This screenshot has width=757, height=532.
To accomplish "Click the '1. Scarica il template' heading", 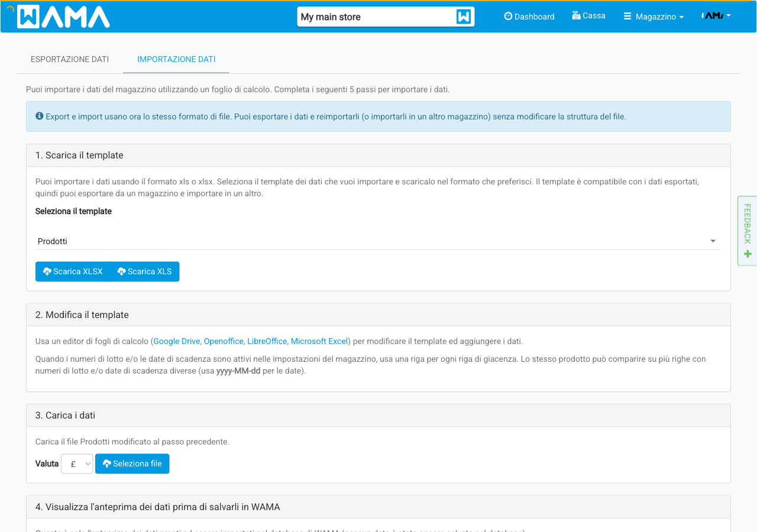I will coord(79,155).
